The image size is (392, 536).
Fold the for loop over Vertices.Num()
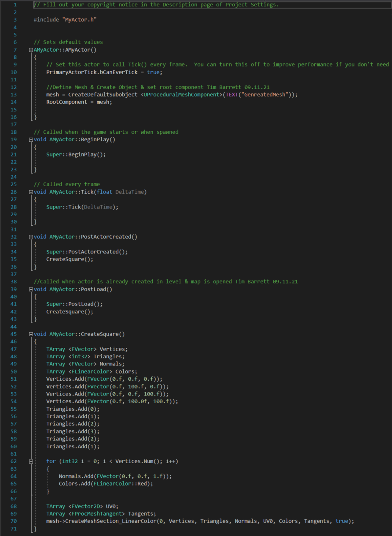pos(31,462)
